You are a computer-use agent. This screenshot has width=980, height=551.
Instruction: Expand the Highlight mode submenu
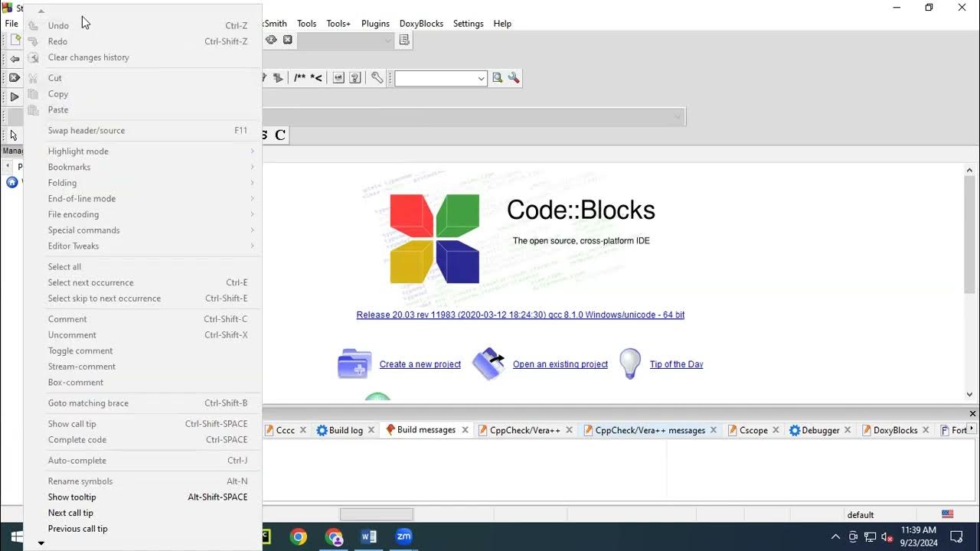pos(143,151)
